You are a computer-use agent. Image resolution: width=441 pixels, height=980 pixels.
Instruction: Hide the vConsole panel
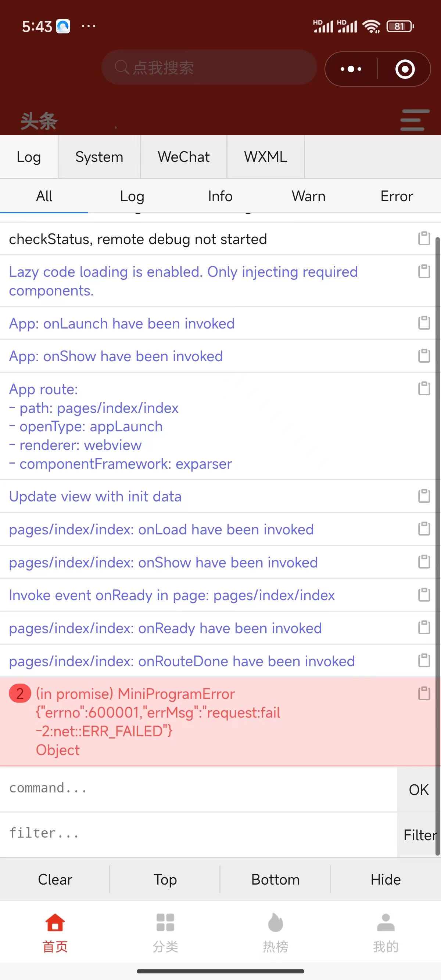[x=386, y=879]
